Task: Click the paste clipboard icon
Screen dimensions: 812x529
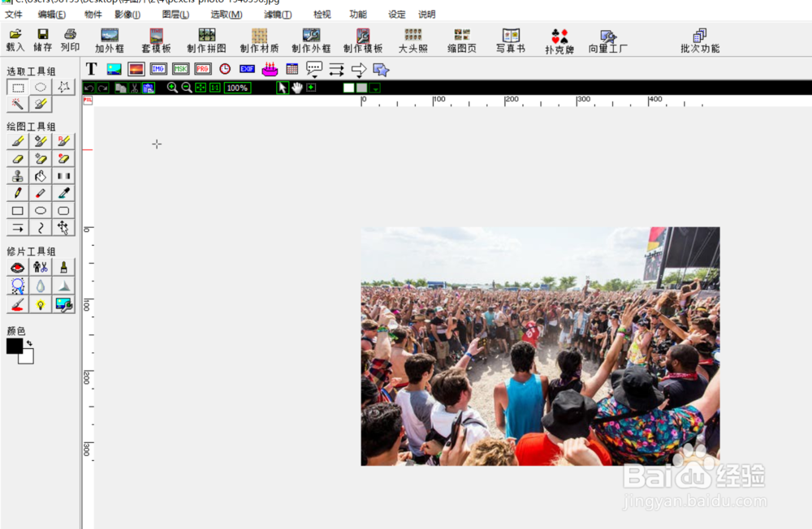Action: coord(148,88)
